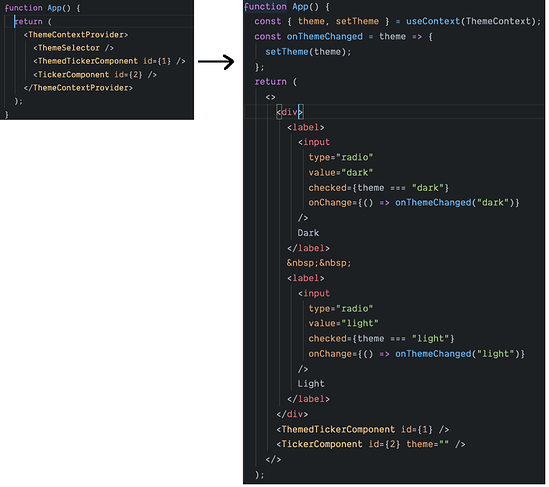Click the ThemedTickerComponent line in the left snippet
The width and height of the screenshot is (549, 487).
109,61
